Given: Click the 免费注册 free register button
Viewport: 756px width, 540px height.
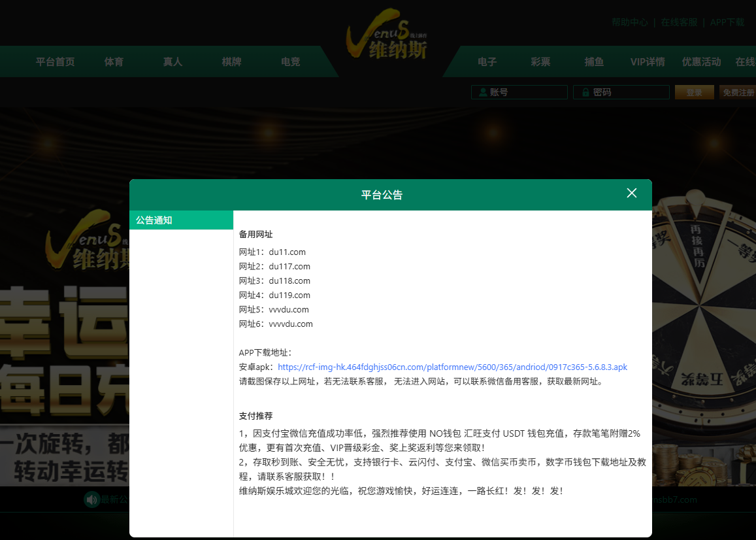Looking at the screenshot, I should (738, 92).
